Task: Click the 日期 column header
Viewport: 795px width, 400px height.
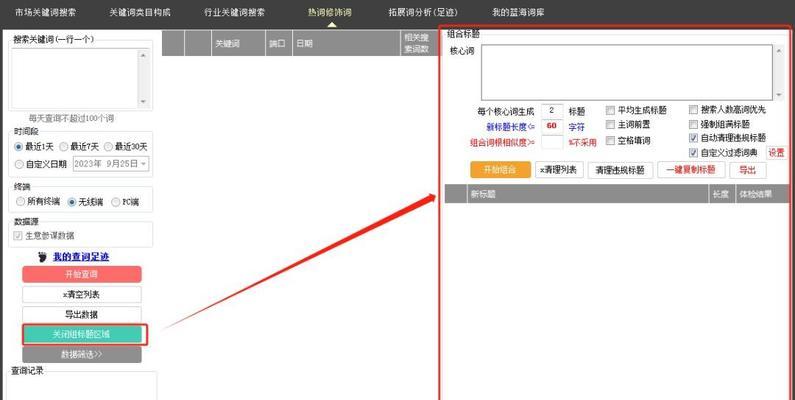Action: click(346, 43)
